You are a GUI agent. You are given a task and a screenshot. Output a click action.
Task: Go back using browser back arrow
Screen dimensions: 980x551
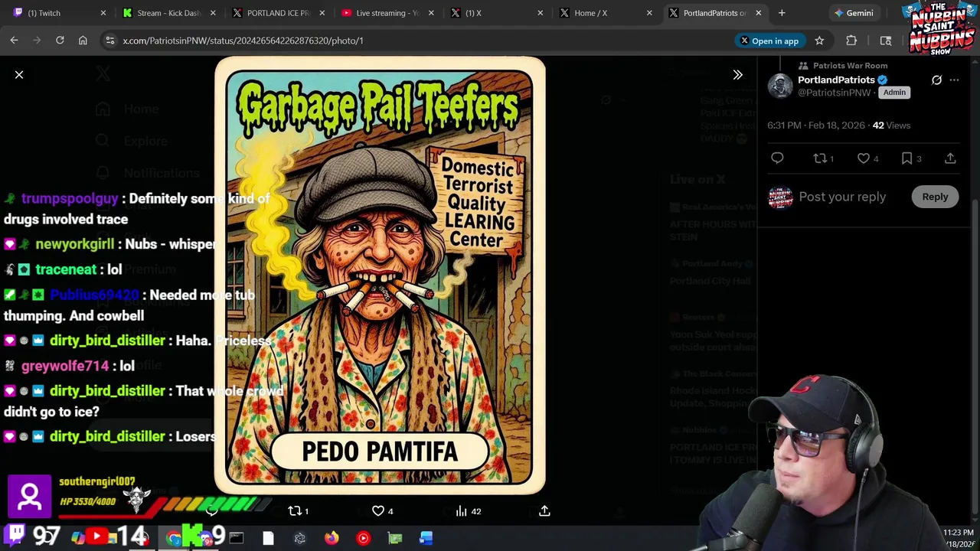[14, 41]
